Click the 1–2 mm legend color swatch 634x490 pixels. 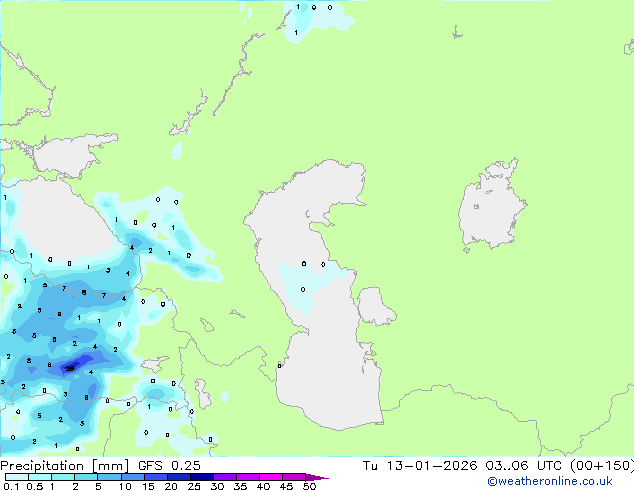click(x=63, y=477)
